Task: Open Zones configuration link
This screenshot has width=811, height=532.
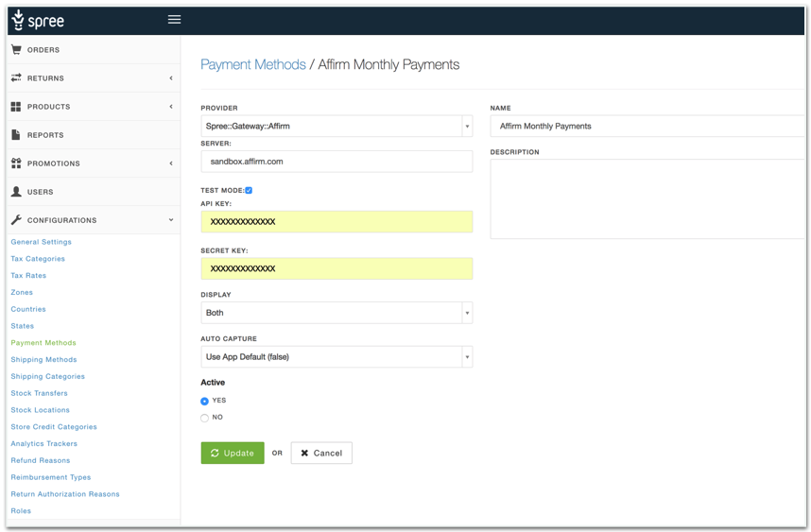Action: pyautogui.click(x=22, y=292)
